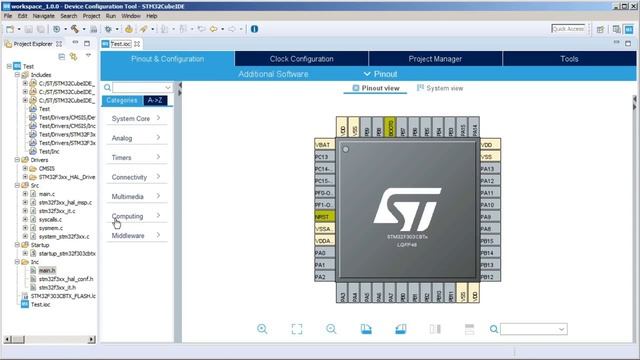640x360 pixels.
Task: Click the split horizontal view icon
Action: pyautogui.click(x=469, y=329)
